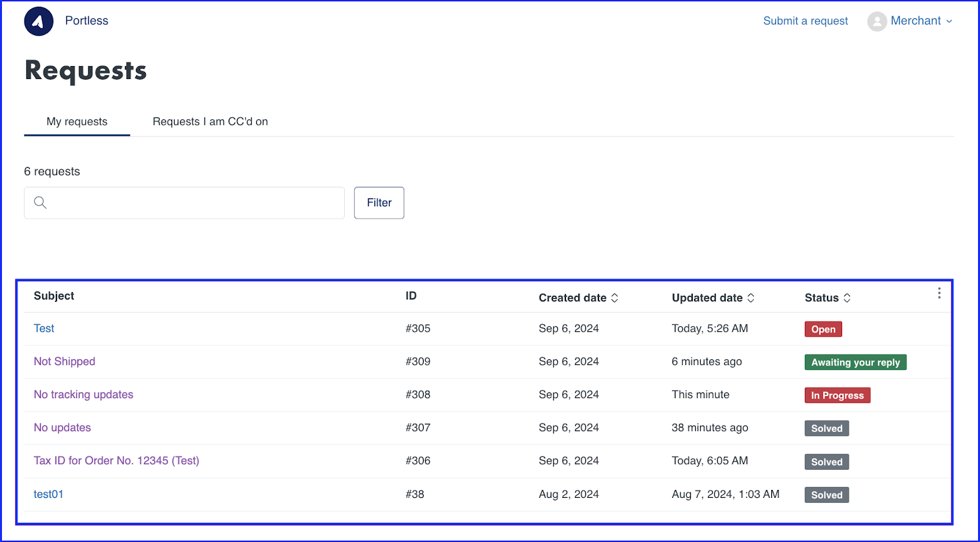The image size is (980, 542).
Task: Click the Subject column header
Action: (x=54, y=296)
